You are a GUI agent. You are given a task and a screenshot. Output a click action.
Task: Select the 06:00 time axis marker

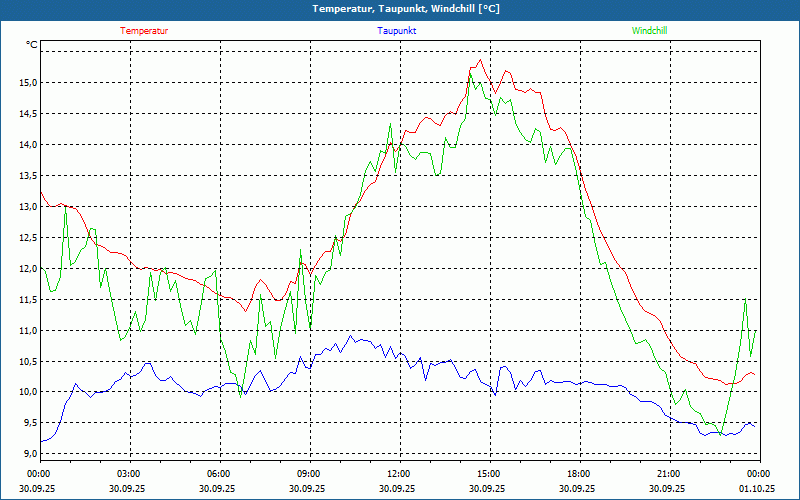click(x=219, y=473)
